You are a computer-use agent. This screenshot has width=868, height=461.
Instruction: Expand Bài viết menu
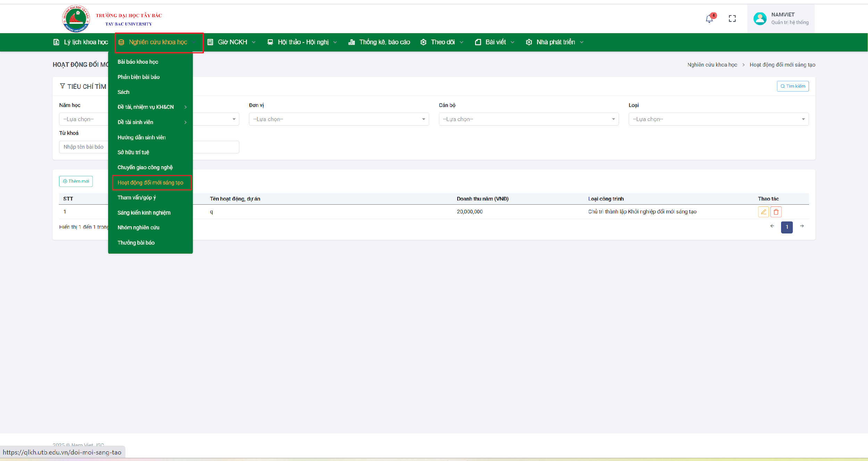click(495, 42)
